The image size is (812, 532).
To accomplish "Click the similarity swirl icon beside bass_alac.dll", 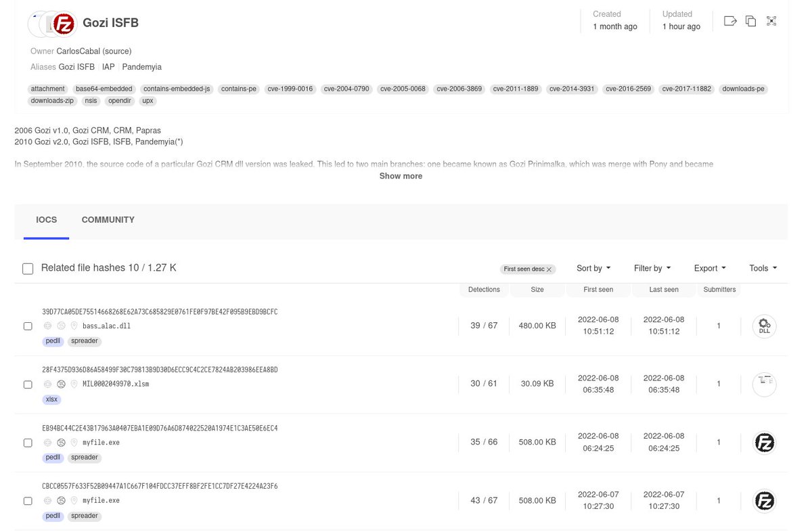I will coord(61,326).
